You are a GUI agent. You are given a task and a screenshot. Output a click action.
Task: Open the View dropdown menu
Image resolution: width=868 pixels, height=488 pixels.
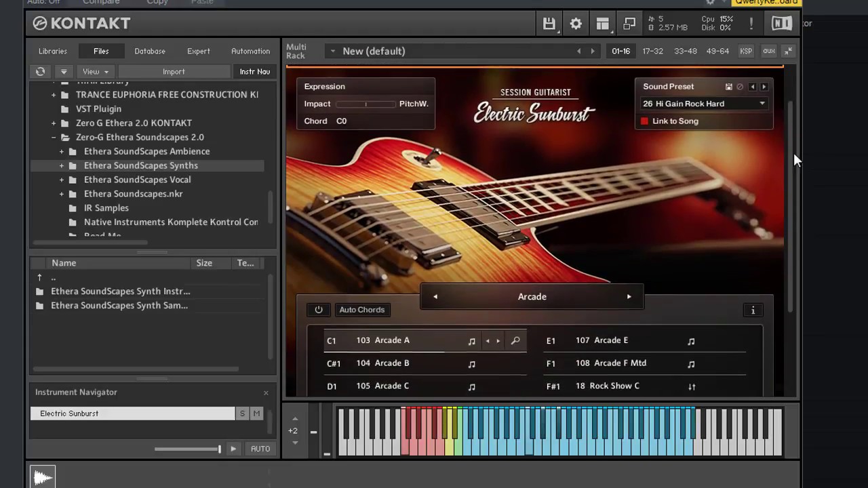tap(96, 71)
